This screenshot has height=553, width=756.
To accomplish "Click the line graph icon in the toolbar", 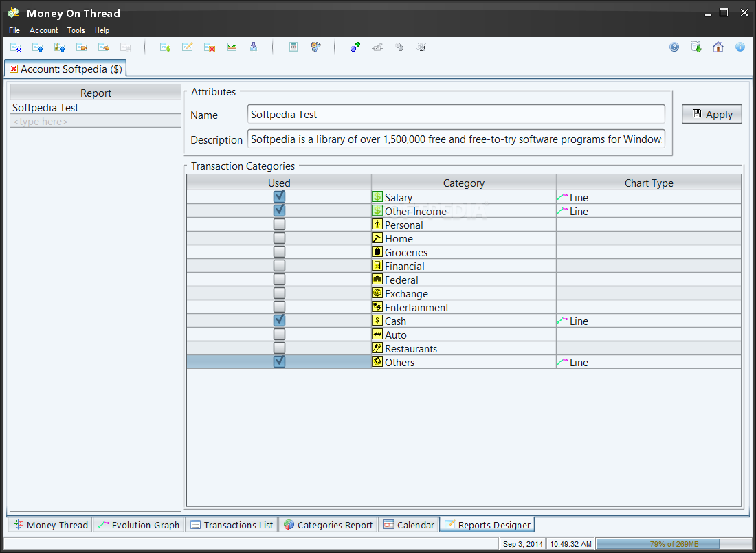I will click(232, 47).
